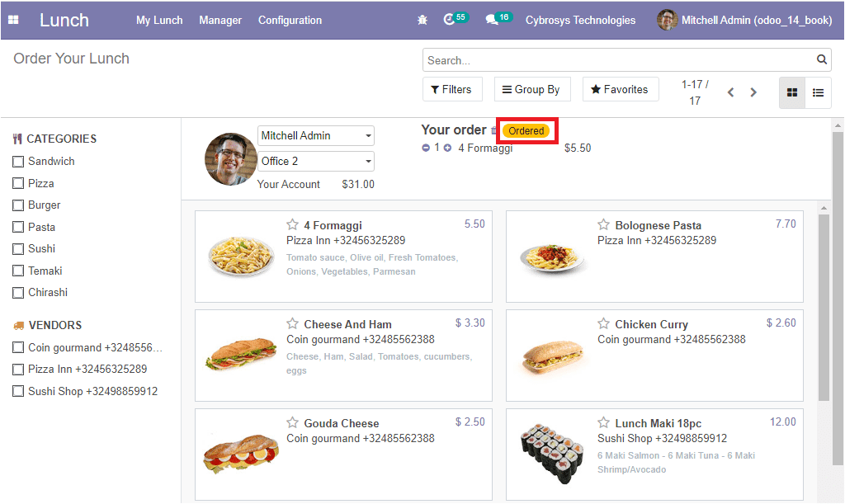Favorite Cheese And Ham with star icon

click(292, 323)
